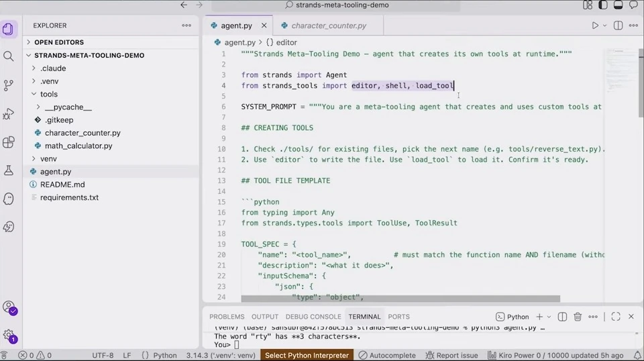Image resolution: width=644 pixels, height=361 pixels.
Task: Split the terminal
Action: (562, 317)
